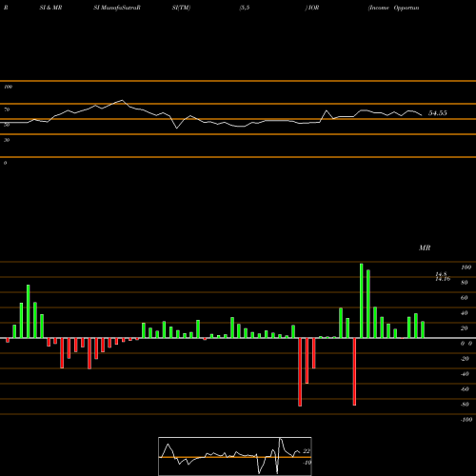This screenshot has width=476, height=476.
Task: Click the 30 label on RSI axis
Action: [7, 140]
